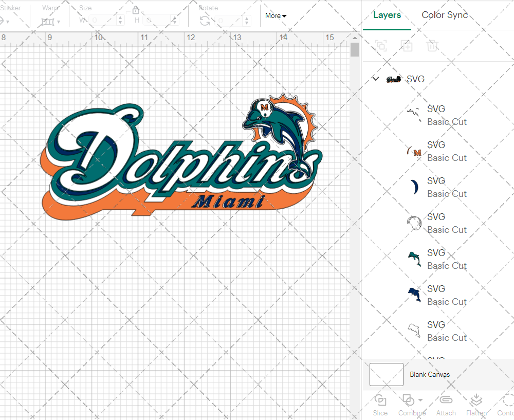Switch to the Layers tab
The width and height of the screenshot is (514, 420).
click(387, 15)
